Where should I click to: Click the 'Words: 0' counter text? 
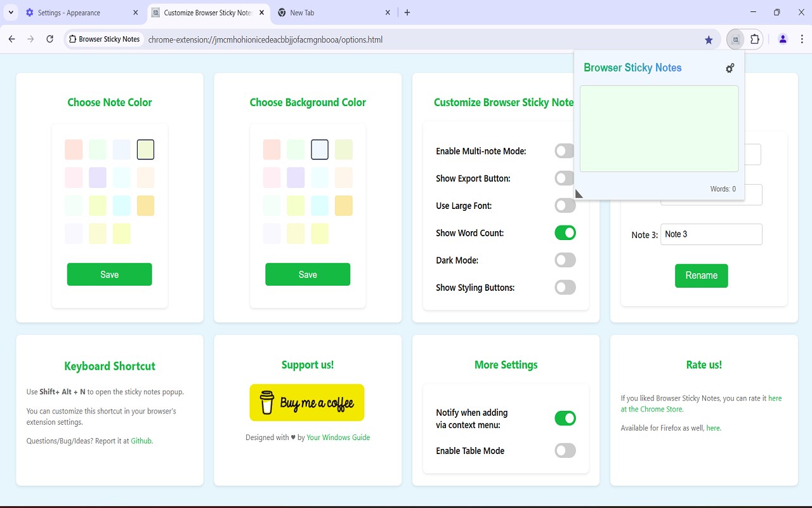click(723, 189)
